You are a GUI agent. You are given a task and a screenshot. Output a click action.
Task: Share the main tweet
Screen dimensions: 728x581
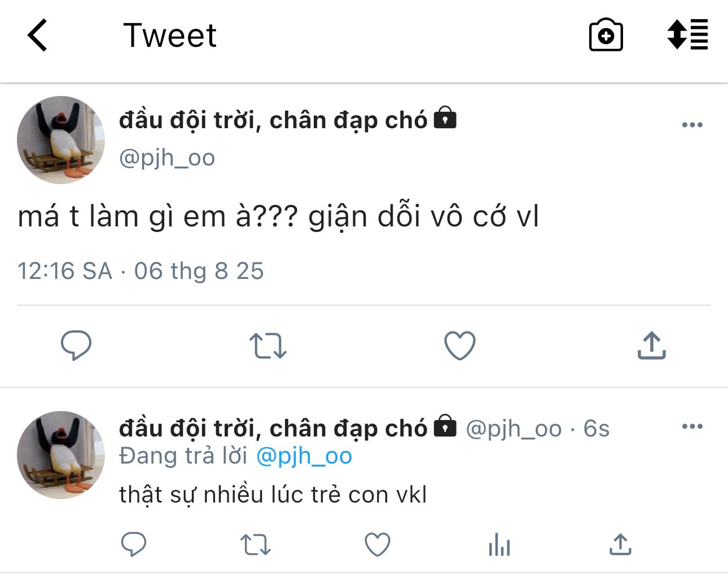[x=652, y=346]
